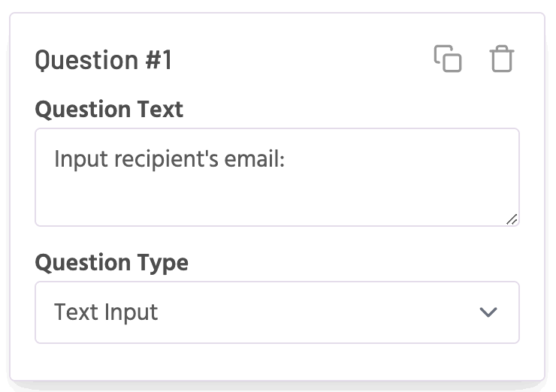
Task: Click the 'Question Text' field label
Action: pyautogui.click(x=109, y=110)
